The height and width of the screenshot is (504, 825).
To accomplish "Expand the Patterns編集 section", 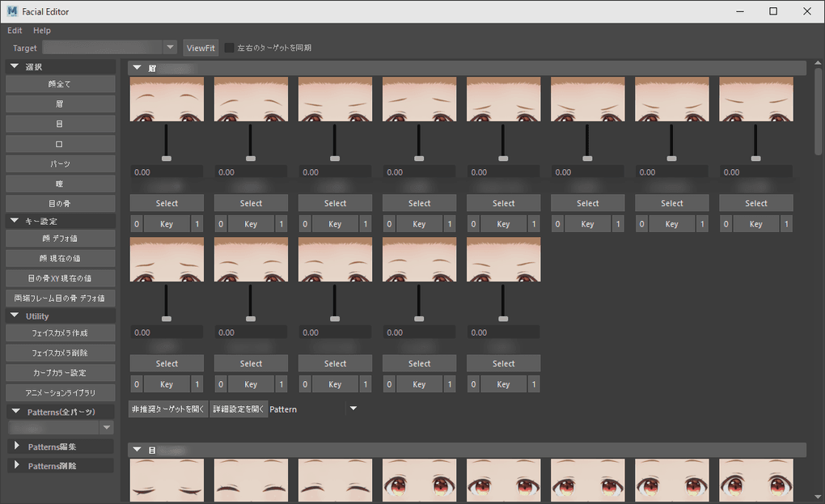I will point(16,447).
